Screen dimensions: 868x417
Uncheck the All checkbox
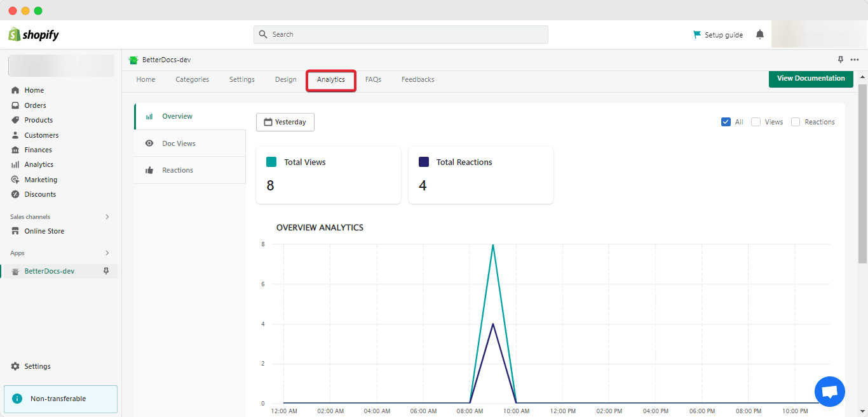(x=726, y=122)
